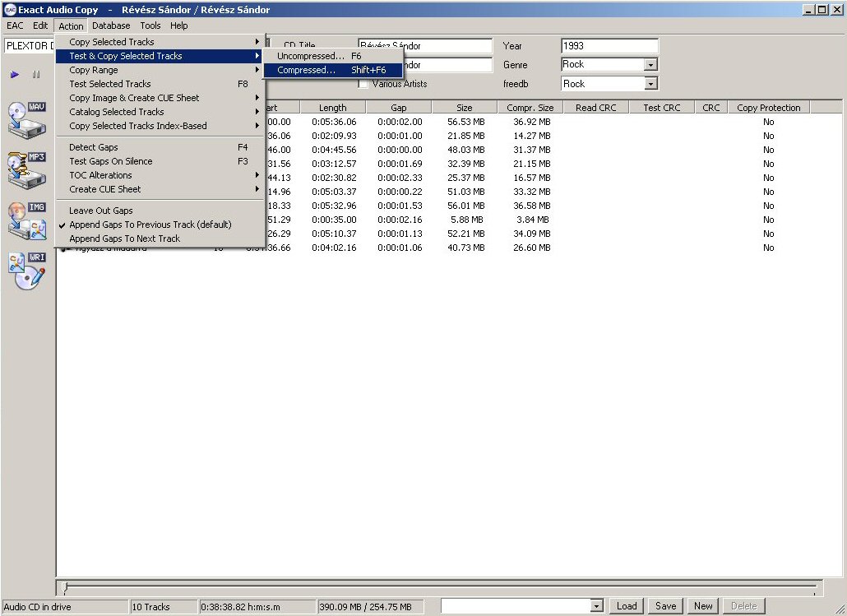The height and width of the screenshot is (616, 847).
Task: Open the Database menu
Action: click(x=111, y=25)
